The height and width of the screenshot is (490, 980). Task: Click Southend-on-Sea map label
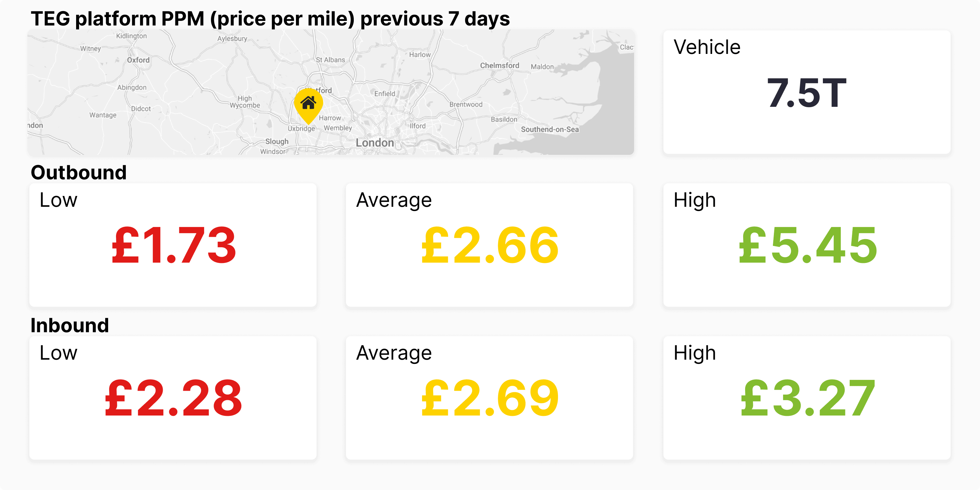[x=550, y=129]
